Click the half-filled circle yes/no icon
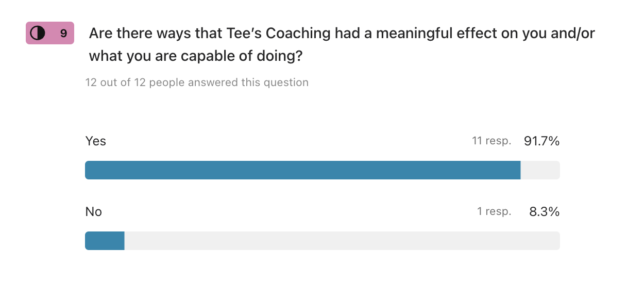This screenshot has height=299, width=644. (38, 34)
